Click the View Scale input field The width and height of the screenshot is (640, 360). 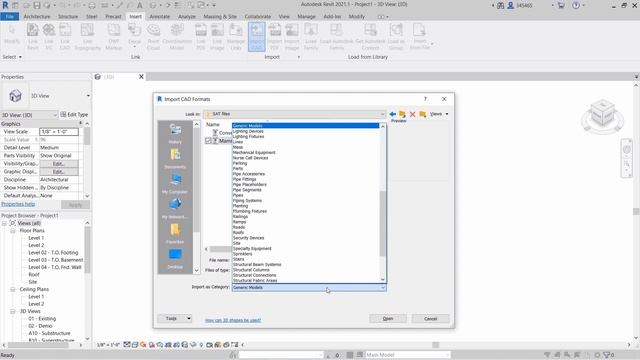click(x=59, y=131)
